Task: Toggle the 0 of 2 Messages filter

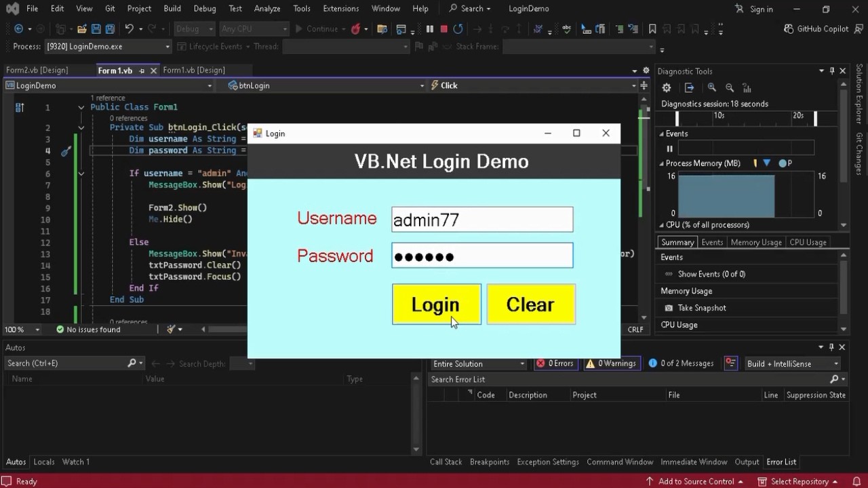Action: 681,364
